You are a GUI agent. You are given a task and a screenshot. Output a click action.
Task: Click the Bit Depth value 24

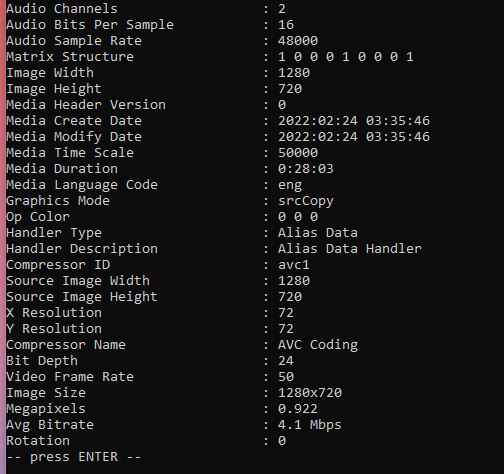[x=286, y=361]
